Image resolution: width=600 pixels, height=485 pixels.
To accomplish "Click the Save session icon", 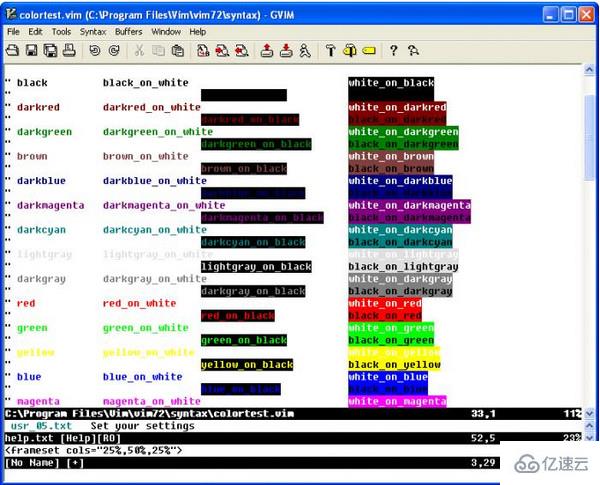I will point(286,51).
